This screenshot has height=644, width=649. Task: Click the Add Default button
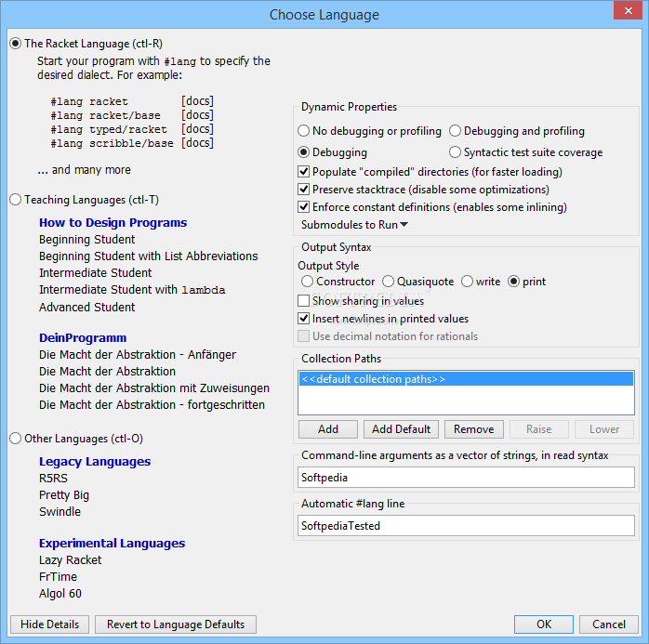pos(401,429)
